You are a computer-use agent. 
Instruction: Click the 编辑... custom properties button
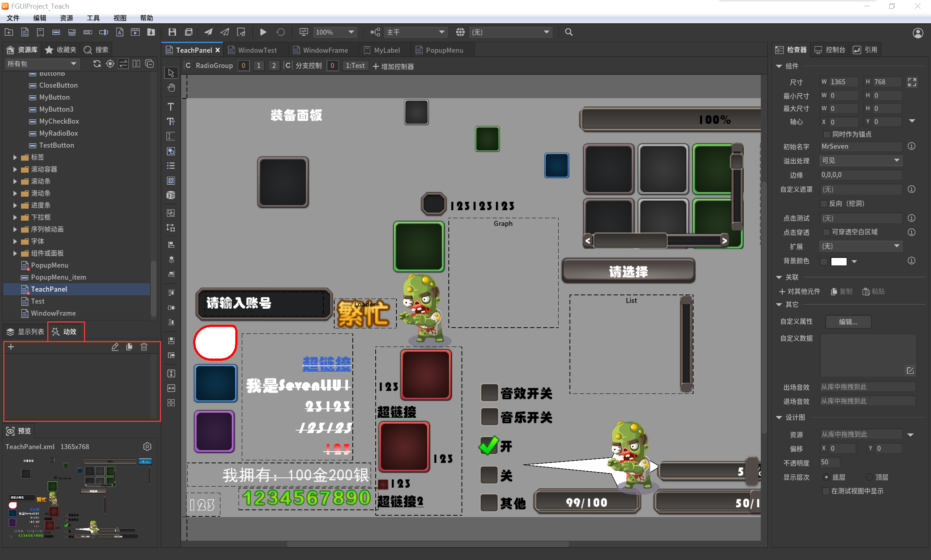[x=848, y=322]
